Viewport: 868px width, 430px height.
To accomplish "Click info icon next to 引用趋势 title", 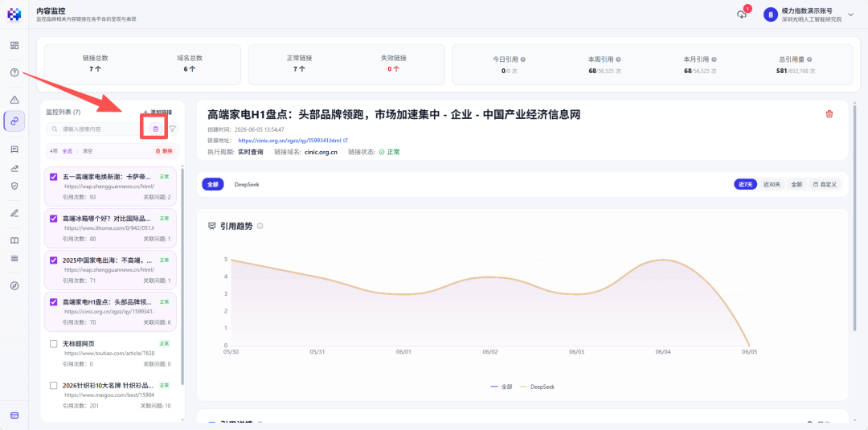I will pos(260,226).
